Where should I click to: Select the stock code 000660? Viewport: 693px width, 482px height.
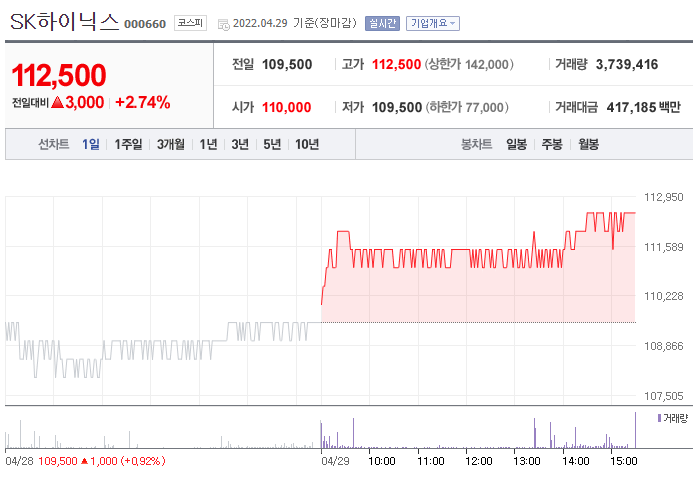tap(145, 24)
